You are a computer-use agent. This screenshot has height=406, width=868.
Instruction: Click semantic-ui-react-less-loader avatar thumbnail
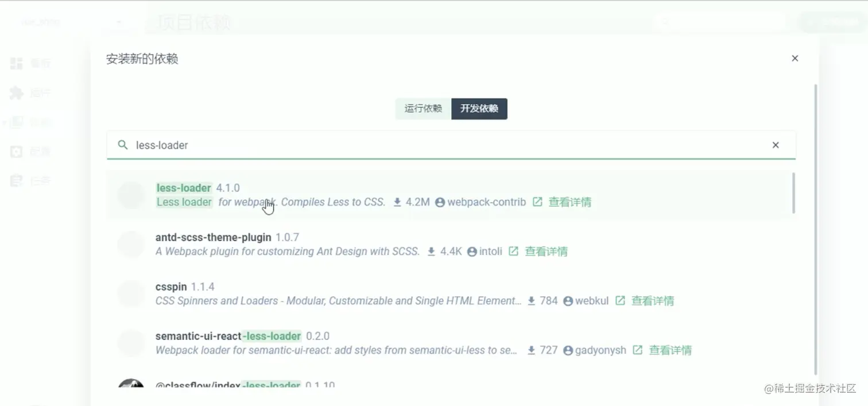(131, 343)
